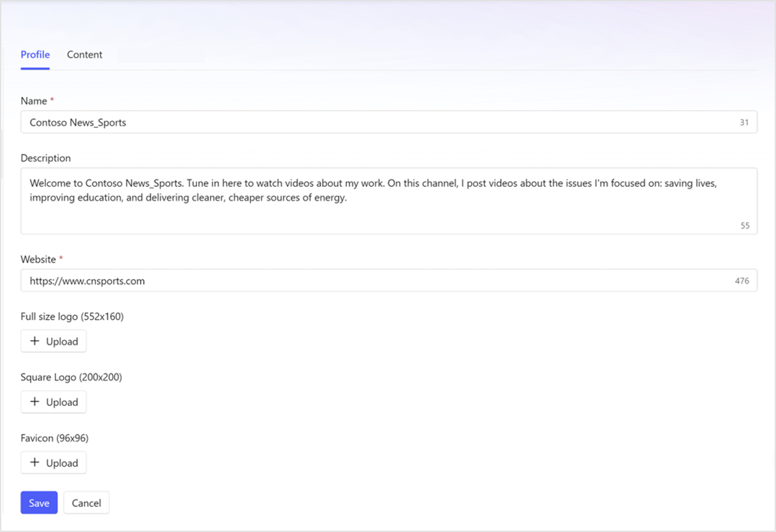Viewport: 776px width, 532px height.
Task: Click the plus icon on Favicon Upload
Action: coord(35,463)
